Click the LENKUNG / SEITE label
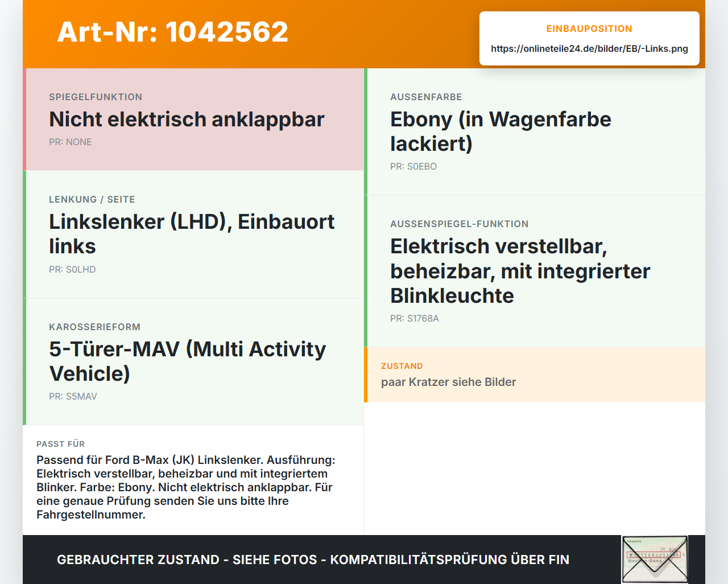 click(92, 199)
